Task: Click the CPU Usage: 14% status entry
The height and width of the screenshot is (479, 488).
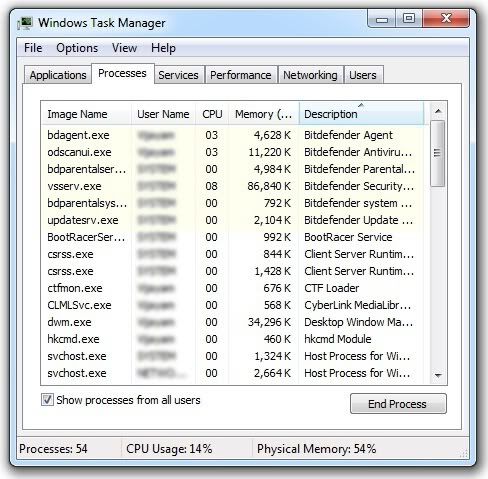Action: pyautogui.click(x=169, y=449)
